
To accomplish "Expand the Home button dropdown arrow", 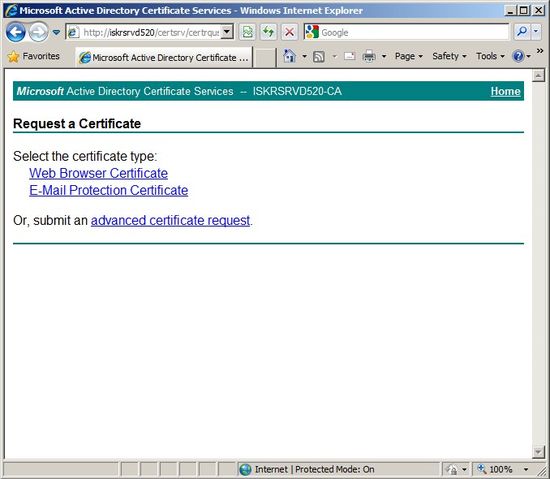I will (304, 56).
